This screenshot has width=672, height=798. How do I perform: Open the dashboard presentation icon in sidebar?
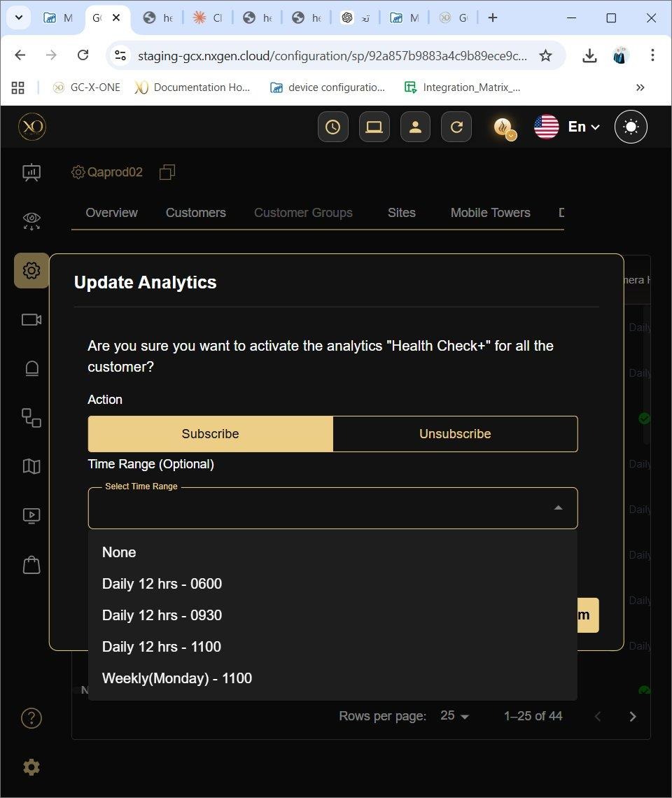(x=31, y=172)
